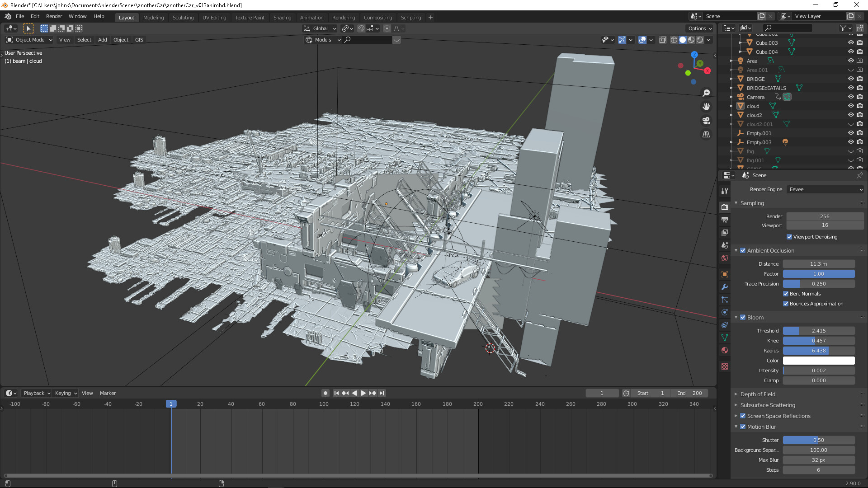Open the Modifier Properties wrench tab
Image resolution: width=868 pixels, height=488 pixels.
[x=725, y=287]
